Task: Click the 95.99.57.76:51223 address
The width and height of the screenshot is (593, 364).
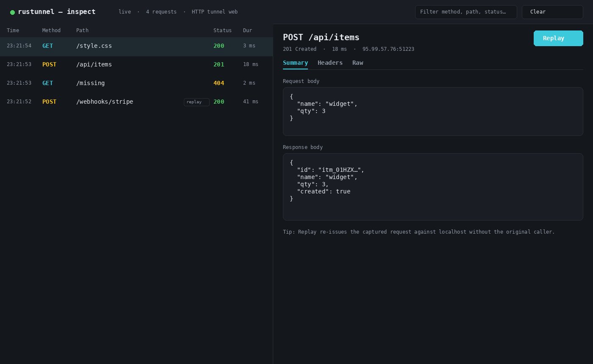Action: tap(388, 49)
